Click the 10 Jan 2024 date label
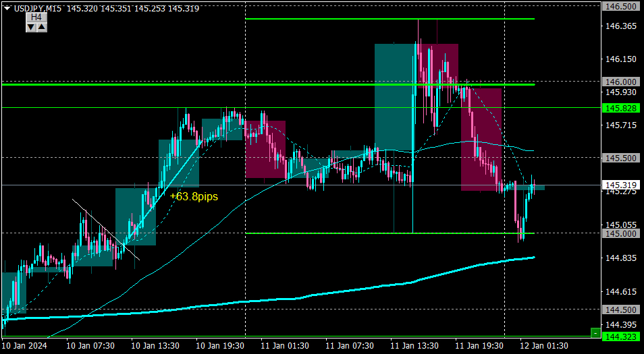Screen dimensions: 644x354 (25, 346)
